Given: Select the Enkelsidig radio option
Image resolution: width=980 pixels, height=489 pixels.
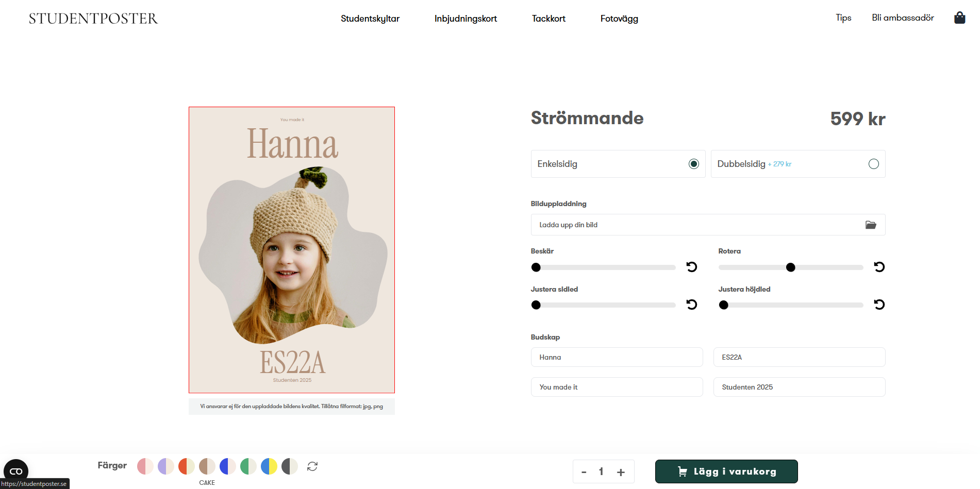Looking at the screenshot, I should (694, 164).
